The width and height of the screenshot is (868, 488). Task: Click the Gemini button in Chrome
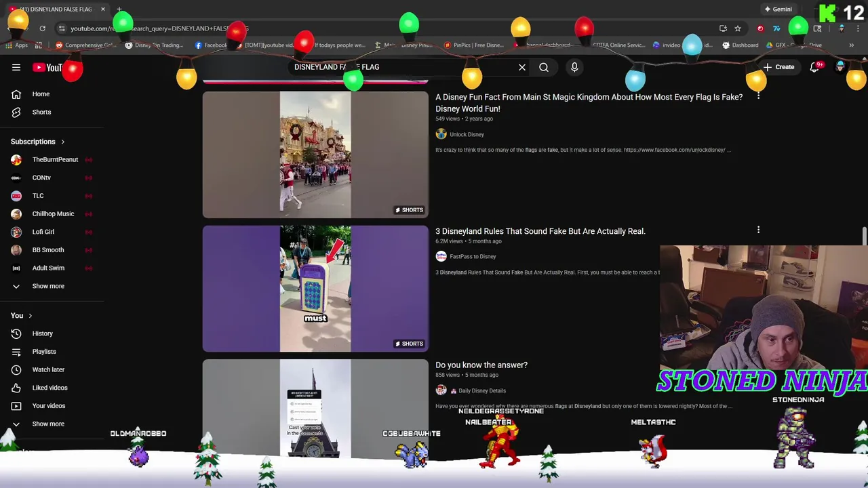pos(778,9)
